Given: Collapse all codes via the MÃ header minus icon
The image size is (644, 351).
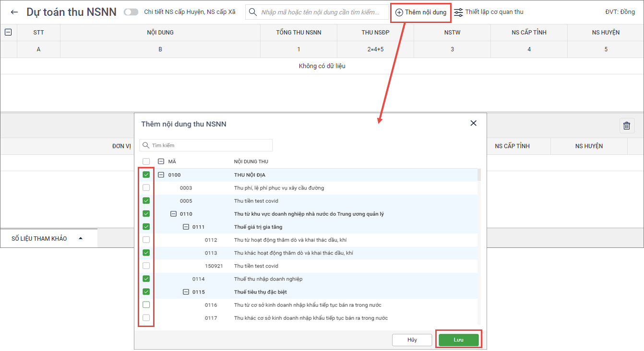Looking at the screenshot, I should [161, 162].
